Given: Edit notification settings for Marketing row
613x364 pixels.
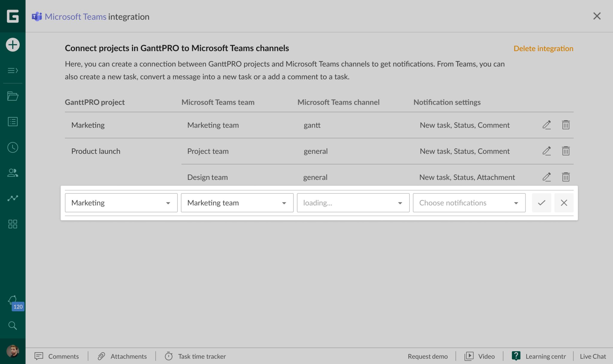Looking at the screenshot, I should click(547, 125).
